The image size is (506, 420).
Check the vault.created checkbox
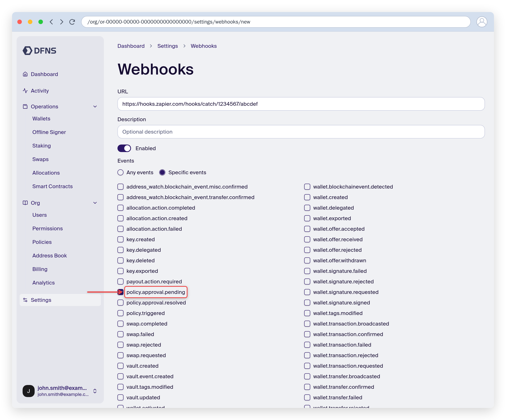pos(120,366)
